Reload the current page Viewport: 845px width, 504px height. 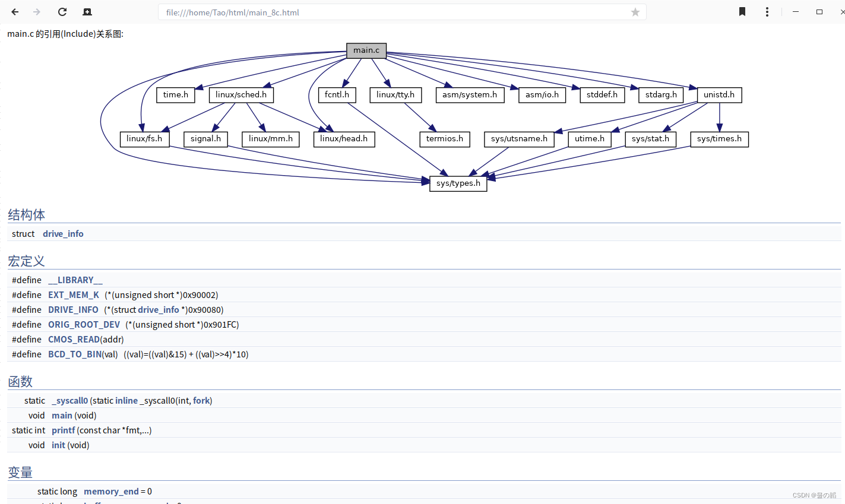[x=62, y=12]
